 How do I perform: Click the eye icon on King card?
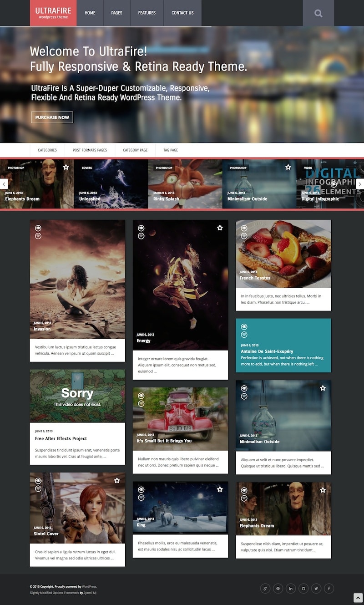point(142,489)
